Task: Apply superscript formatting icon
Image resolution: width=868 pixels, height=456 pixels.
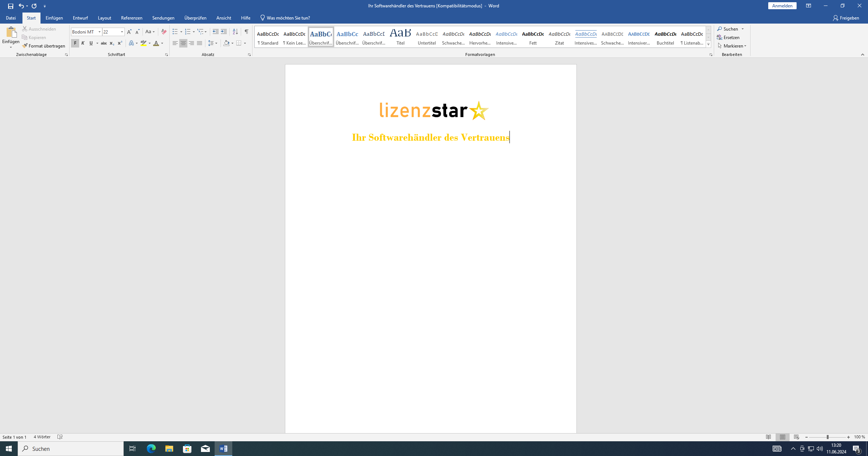Action: coord(120,43)
